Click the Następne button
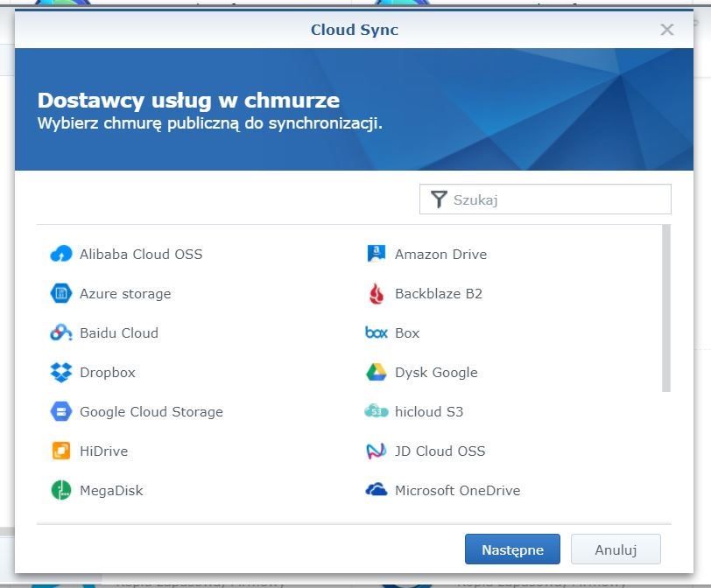 point(512,549)
